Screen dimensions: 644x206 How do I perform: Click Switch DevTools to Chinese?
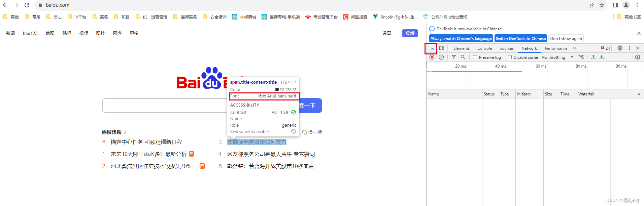[x=520, y=39]
